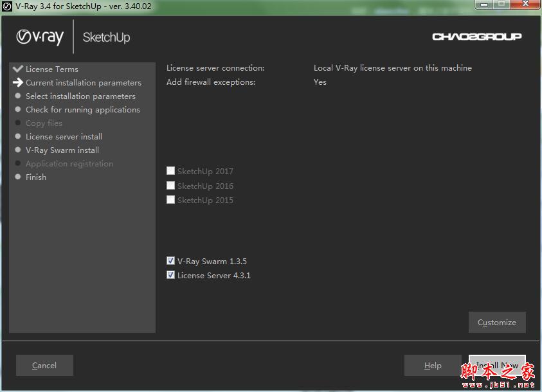This screenshot has height=392, width=542.
Task: Click the SketchUp product name in header
Action: [107, 37]
